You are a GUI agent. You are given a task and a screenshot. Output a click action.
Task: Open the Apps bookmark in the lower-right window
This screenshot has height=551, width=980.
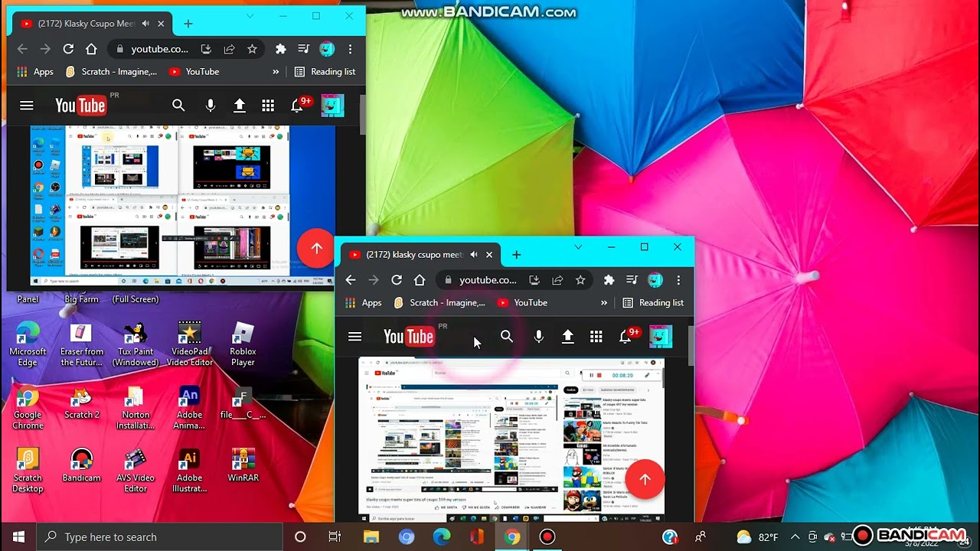pos(364,303)
